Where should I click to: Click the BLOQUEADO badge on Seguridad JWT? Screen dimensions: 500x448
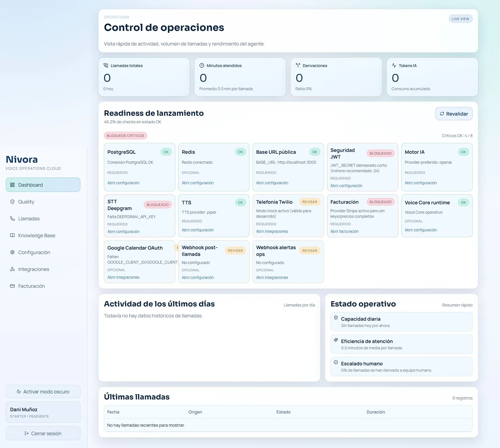380,153
